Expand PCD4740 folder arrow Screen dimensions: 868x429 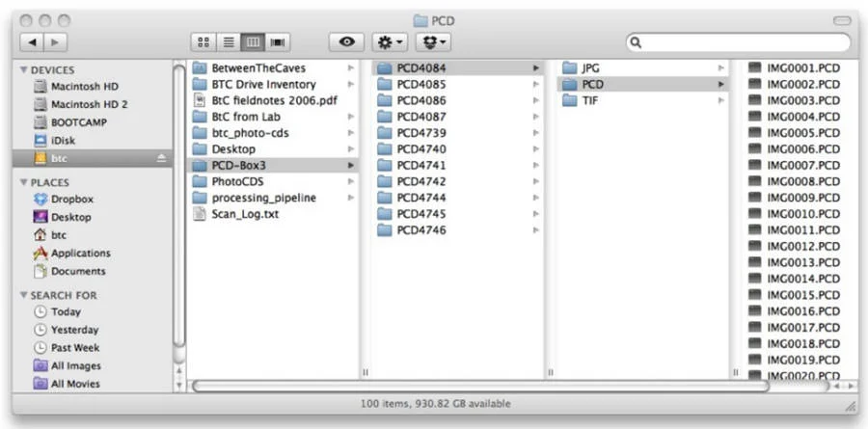(x=536, y=148)
